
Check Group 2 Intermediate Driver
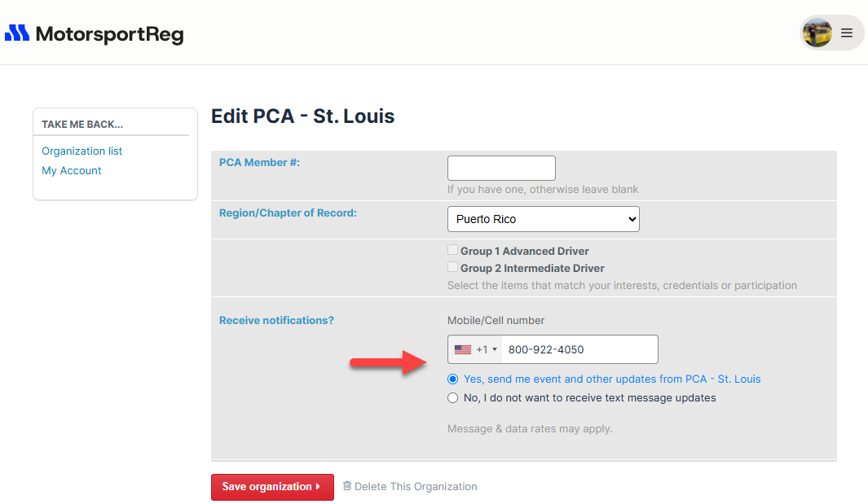(x=453, y=267)
